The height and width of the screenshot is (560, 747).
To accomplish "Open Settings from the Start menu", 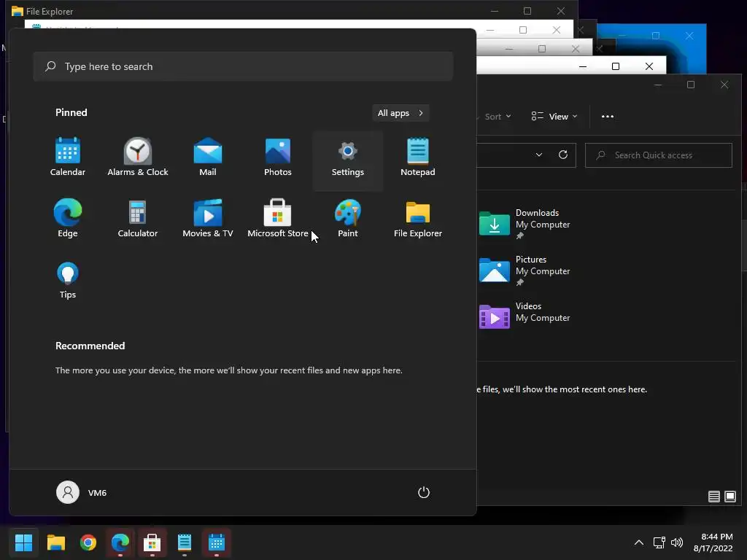I will [x=348, y=160].
